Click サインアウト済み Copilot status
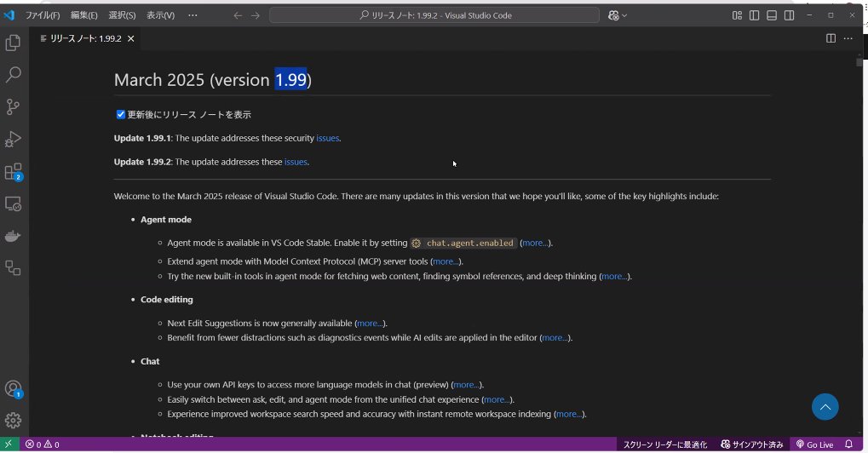The height and width of the screenshot is (453, 868). (752, 444)
